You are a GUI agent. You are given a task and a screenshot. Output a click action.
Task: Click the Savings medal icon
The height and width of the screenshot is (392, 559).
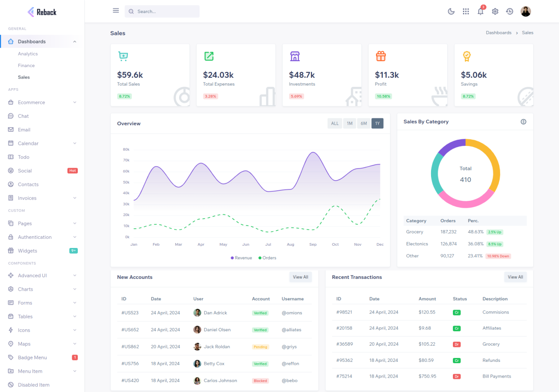click(466, 56)
